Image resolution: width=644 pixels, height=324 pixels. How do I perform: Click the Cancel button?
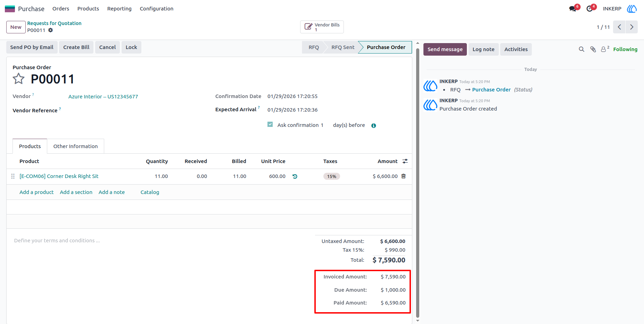pyautogui.click(x=107, y=47)
